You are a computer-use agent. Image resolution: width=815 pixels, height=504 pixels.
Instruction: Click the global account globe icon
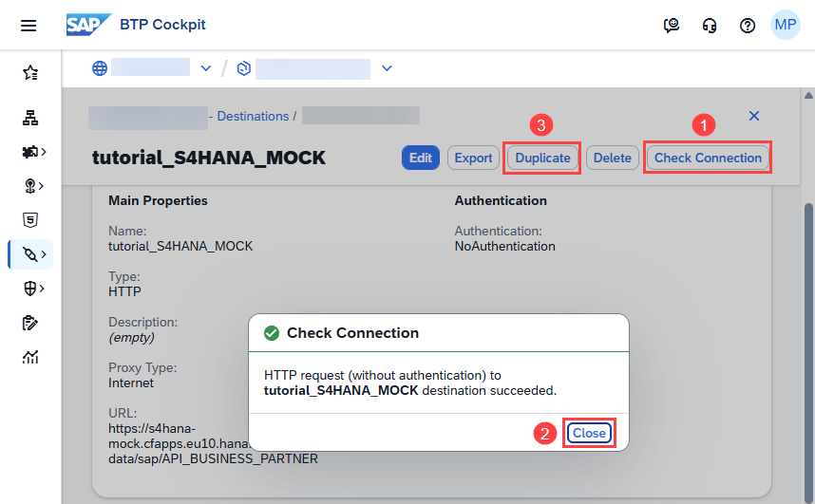100,68
